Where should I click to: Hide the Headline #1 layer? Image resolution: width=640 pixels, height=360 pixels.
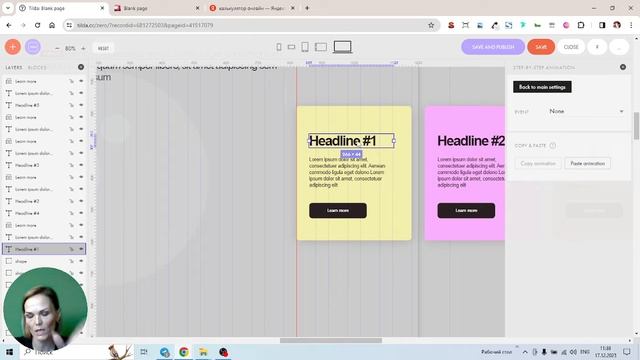click(81, 249)
